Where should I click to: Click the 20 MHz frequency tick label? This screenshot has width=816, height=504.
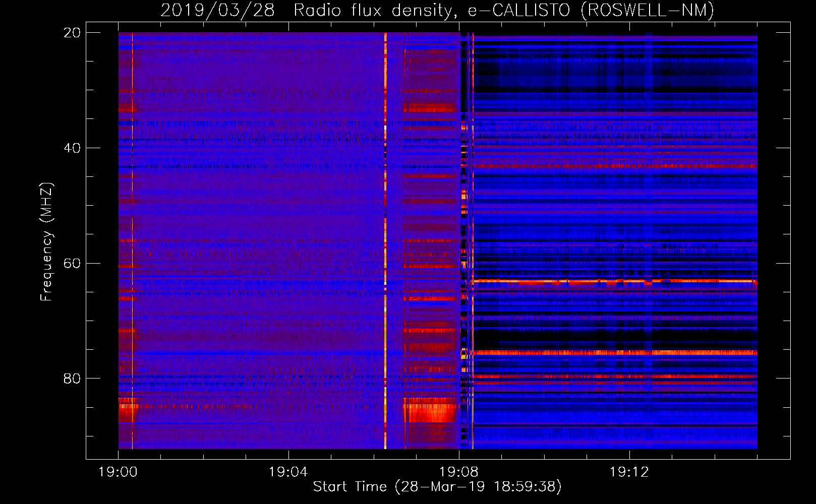coord(72,33)
